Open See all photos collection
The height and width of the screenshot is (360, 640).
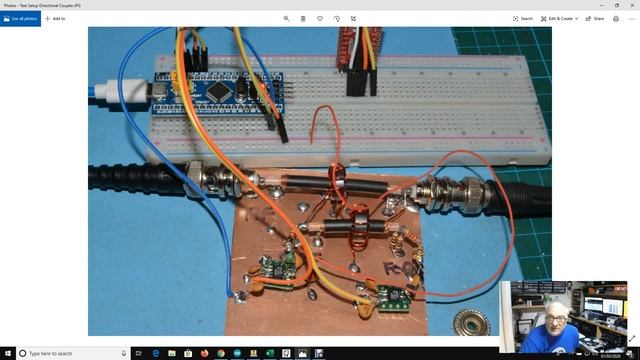coord(20,19)
